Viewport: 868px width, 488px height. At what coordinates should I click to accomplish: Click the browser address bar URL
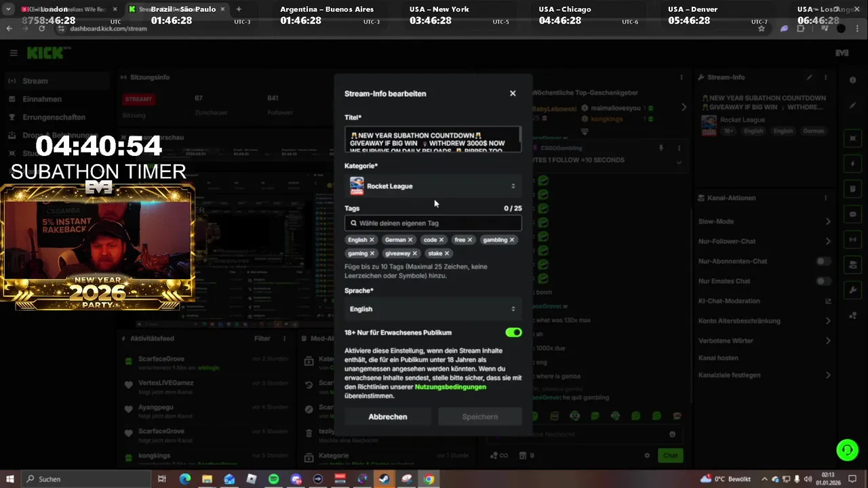click(x=108, y=29)
